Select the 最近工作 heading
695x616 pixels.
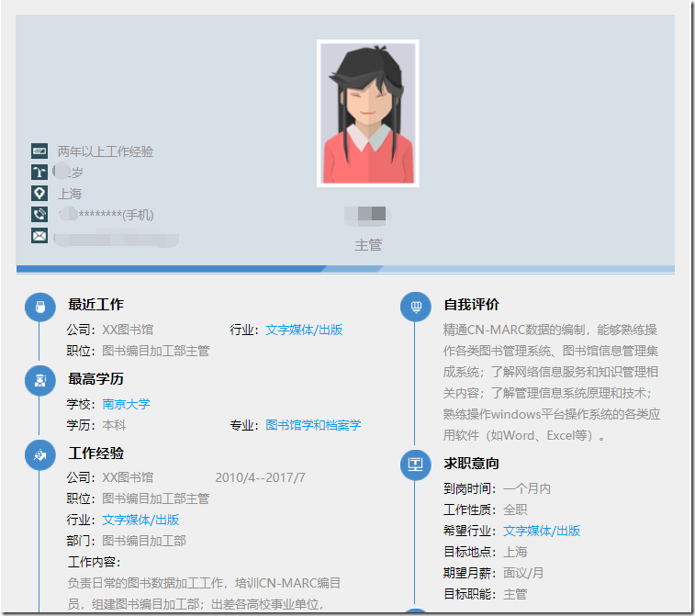(x=95, y=305)
